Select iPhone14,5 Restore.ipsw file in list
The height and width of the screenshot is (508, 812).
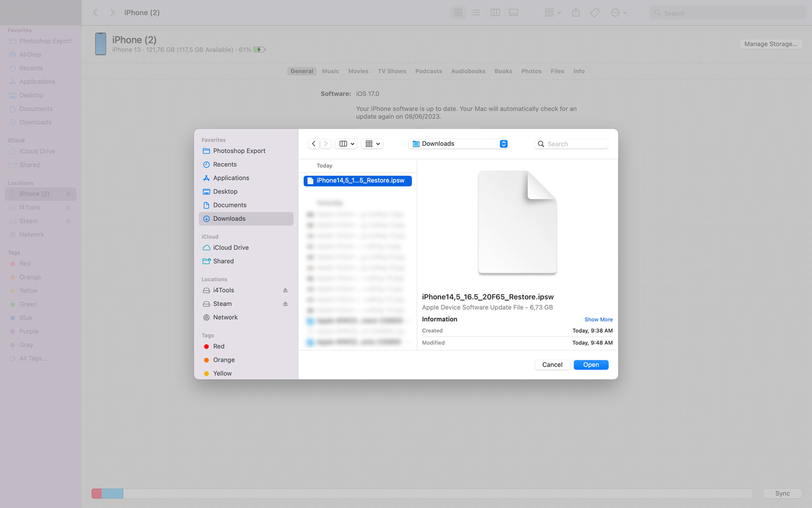(358, 181)
